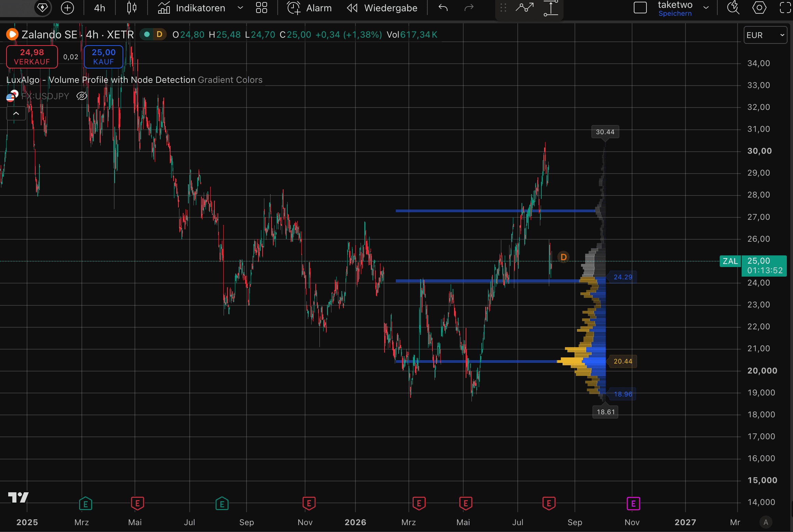Save the taketwo layout via Speichern

675,14
